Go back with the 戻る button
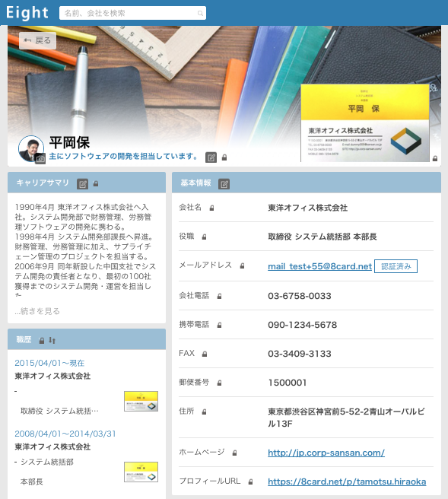448x499 pixels. [37, 40]
